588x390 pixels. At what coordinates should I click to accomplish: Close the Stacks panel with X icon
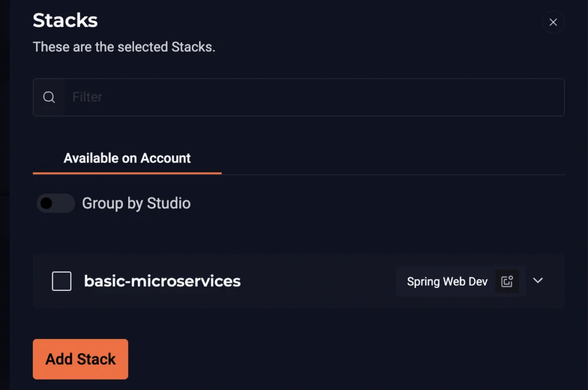(x=553, y=22)
